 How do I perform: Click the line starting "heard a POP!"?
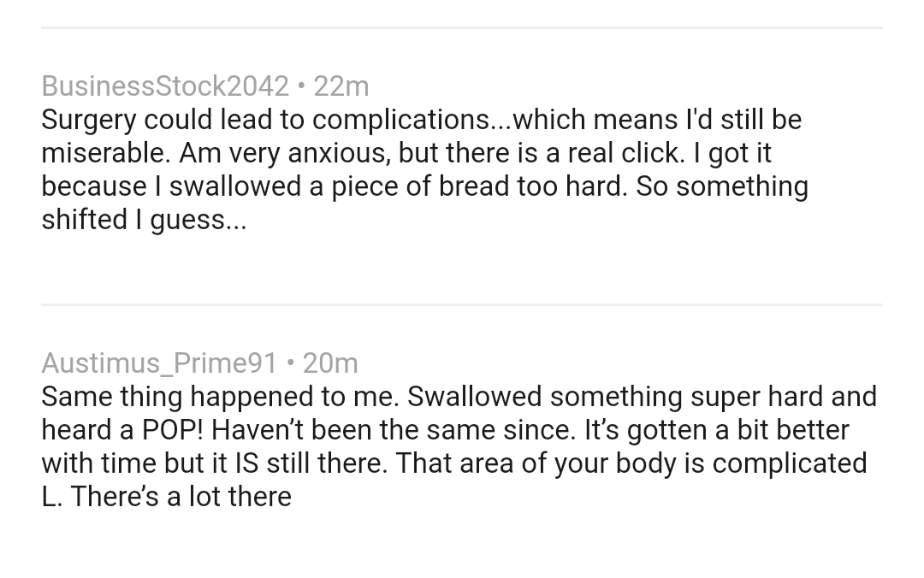(x=445, y=429)
